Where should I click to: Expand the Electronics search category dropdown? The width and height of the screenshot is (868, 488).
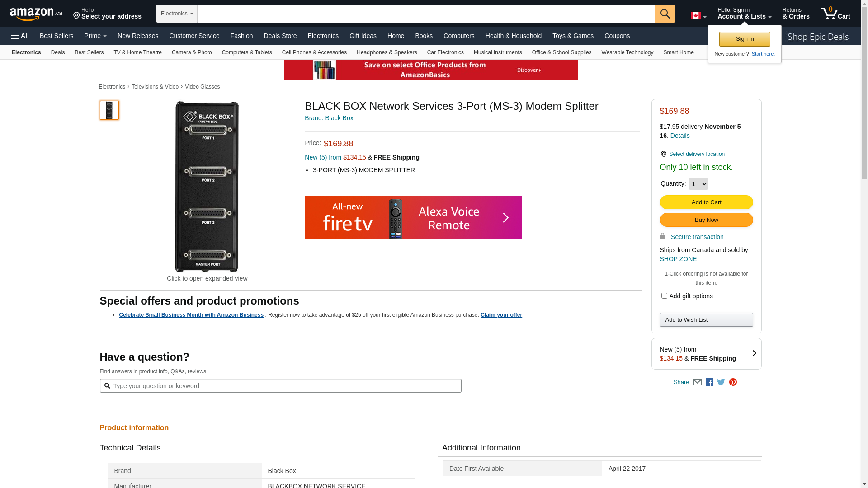point(177,14)
